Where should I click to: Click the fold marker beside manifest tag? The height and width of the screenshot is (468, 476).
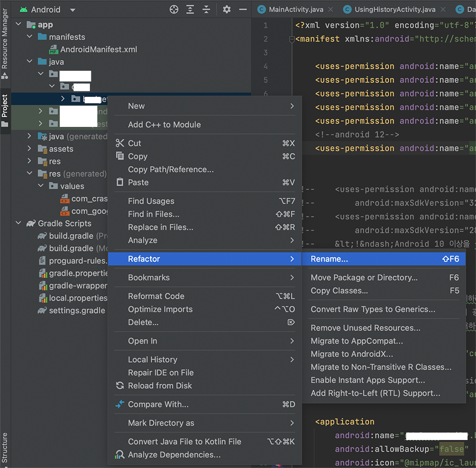(x=291, y=39)
